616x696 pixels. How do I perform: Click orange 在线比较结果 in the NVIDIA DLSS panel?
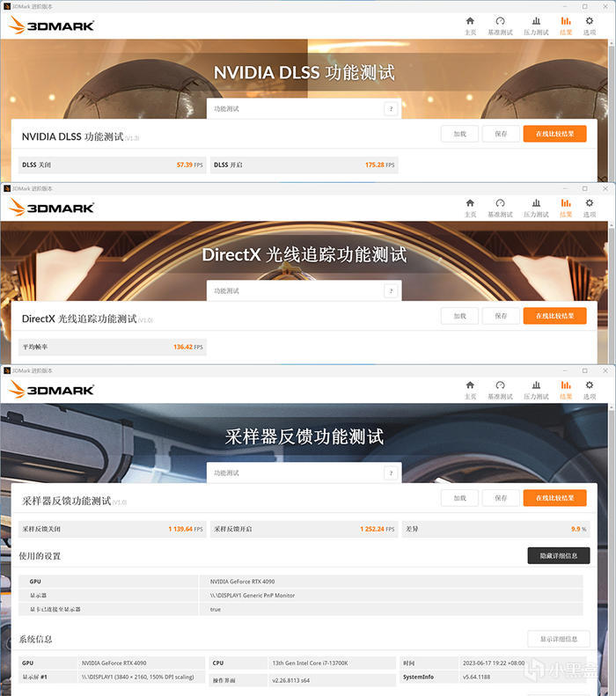554,134
